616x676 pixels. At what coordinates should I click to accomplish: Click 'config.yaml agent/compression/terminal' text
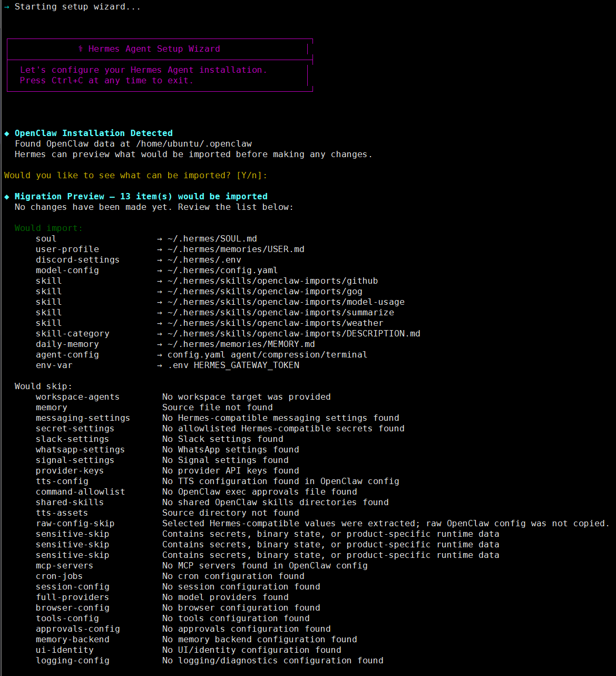[x=268, y=354]
